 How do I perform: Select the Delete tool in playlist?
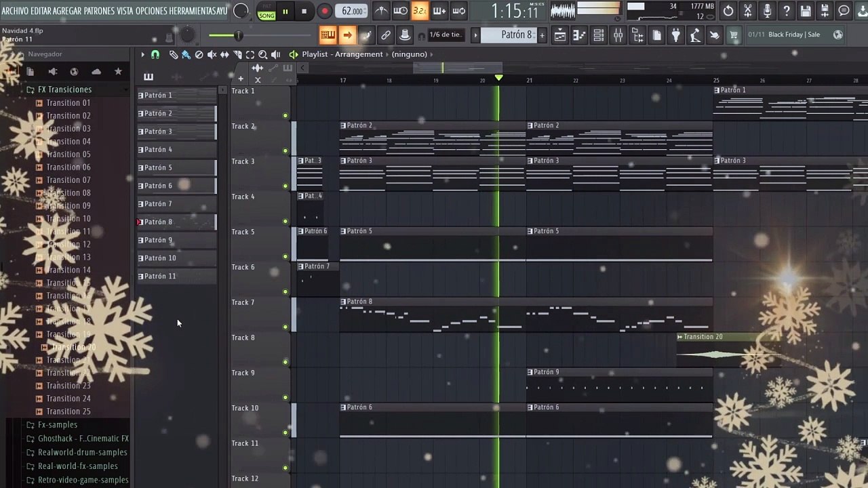tap(199, 54)
